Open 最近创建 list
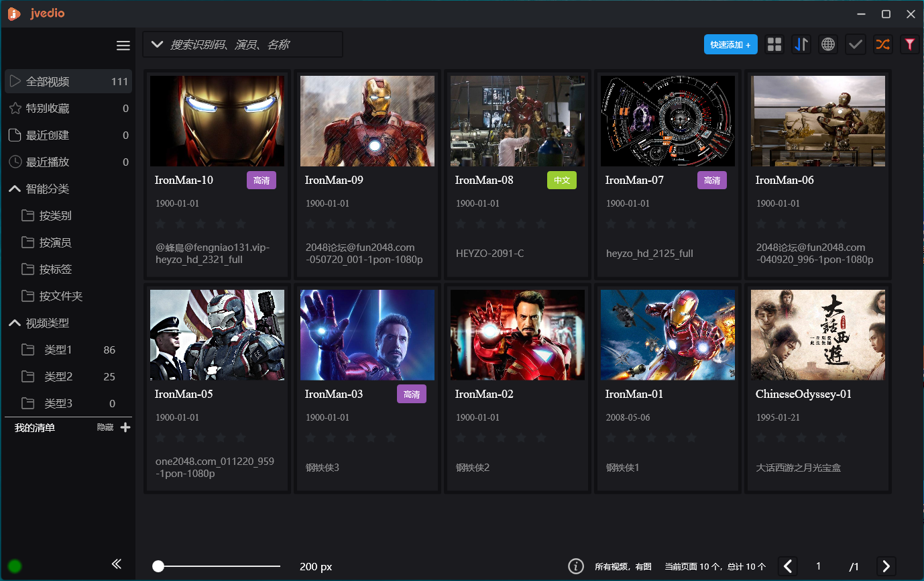The image size is (924, 581). (68, 135)
